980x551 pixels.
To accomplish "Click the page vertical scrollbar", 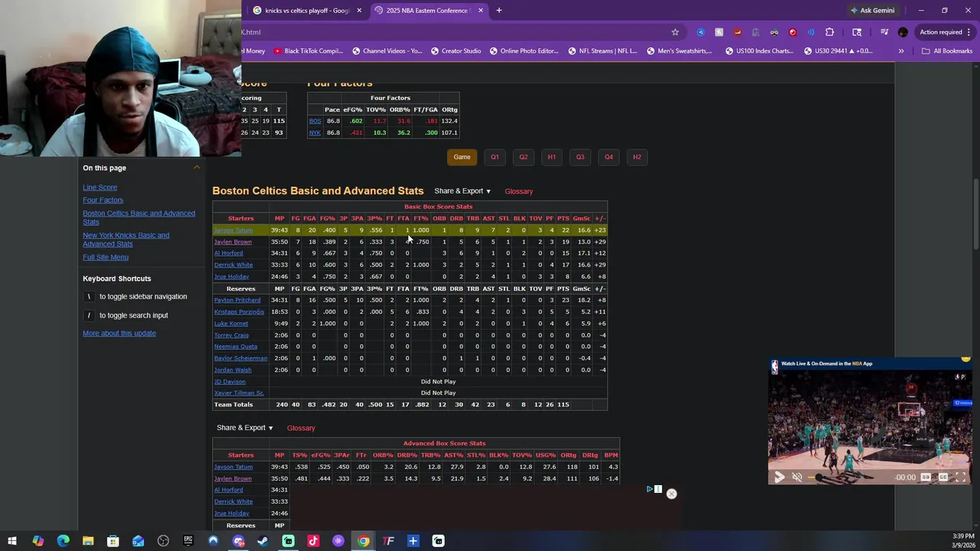I will (975, 214).
